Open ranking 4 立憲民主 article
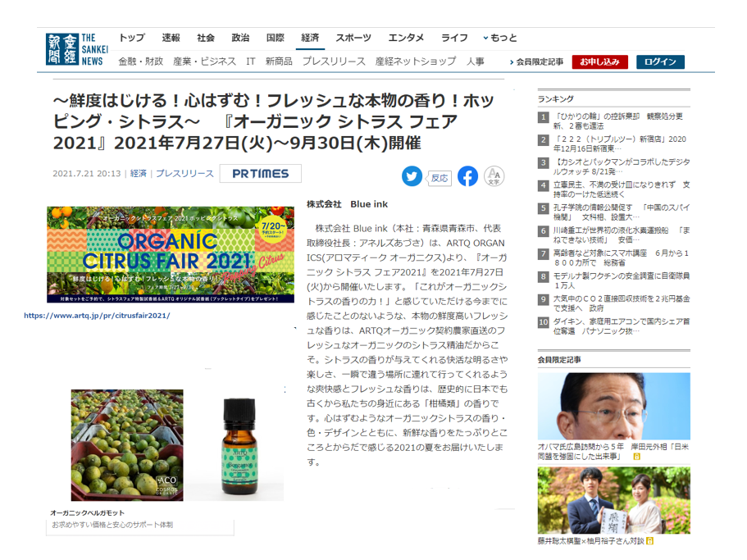The image size is (747, 560). pos(622,189)
